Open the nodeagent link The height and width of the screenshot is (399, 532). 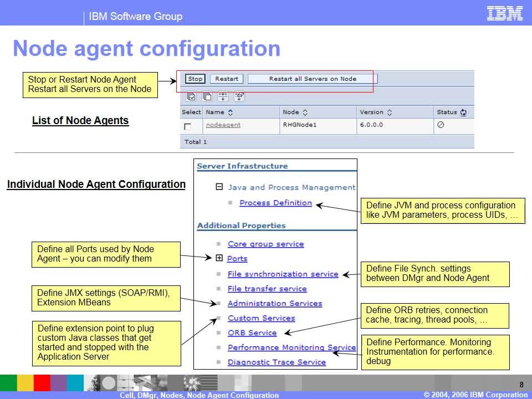tap(223, 125)
